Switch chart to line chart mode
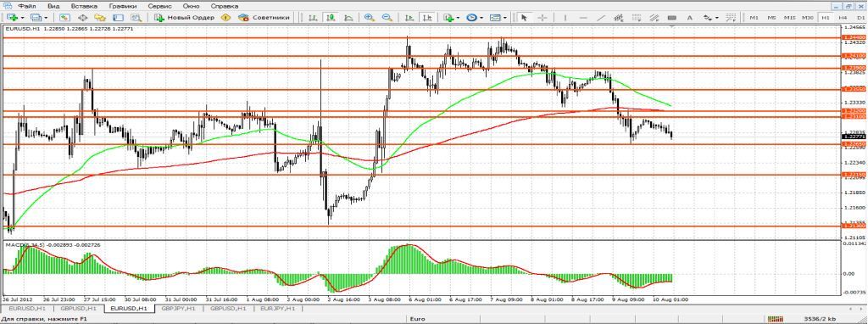The height and width of the screenshot is (324, 868). coord(348,18)
